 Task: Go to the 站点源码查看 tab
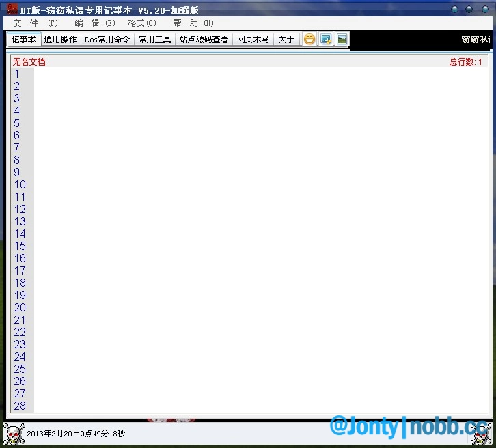coord(204,40)
